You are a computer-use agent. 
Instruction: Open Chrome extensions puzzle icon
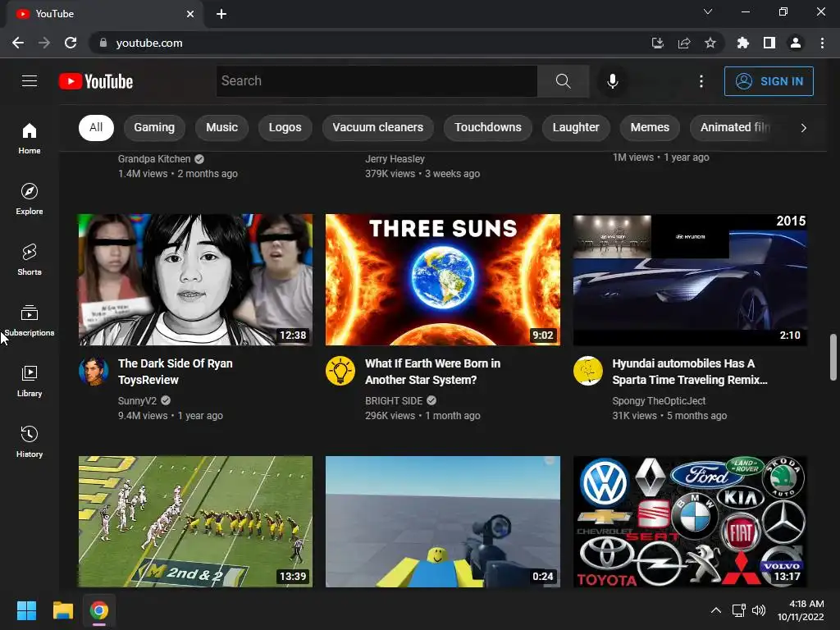click(x=742, y=43)
